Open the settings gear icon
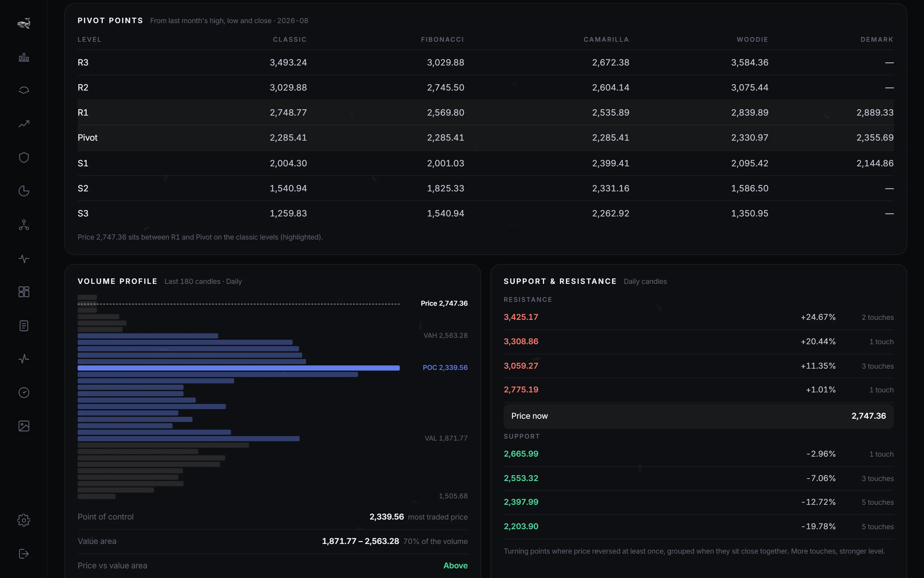This screenshot has width=924, height=578. pyautogui.click(x=24, y=520)
